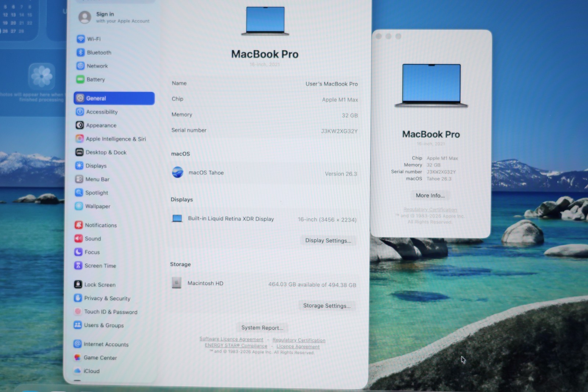Click the Storage Settings button
588x392 pixels.
(327, 306)
